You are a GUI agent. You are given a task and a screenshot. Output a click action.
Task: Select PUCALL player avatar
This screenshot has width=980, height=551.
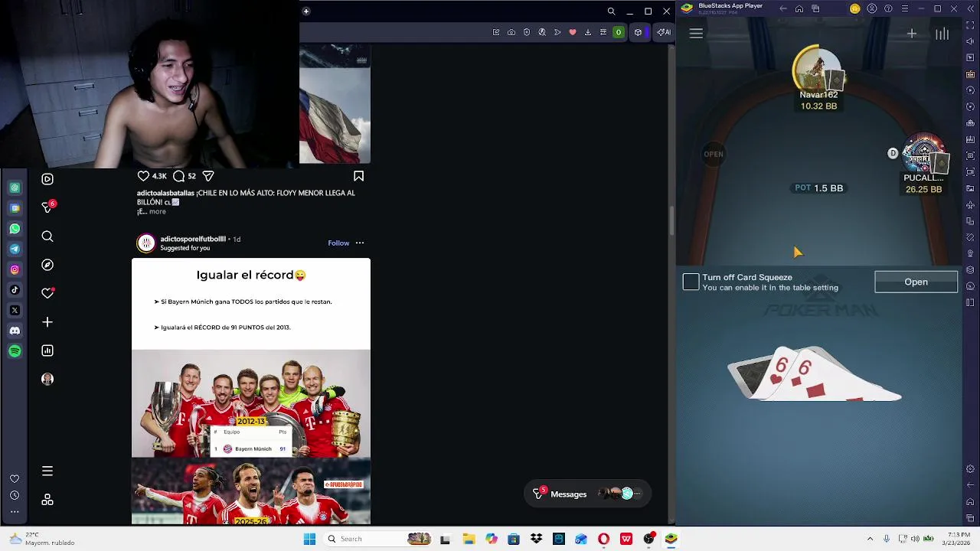coord(924,155)
